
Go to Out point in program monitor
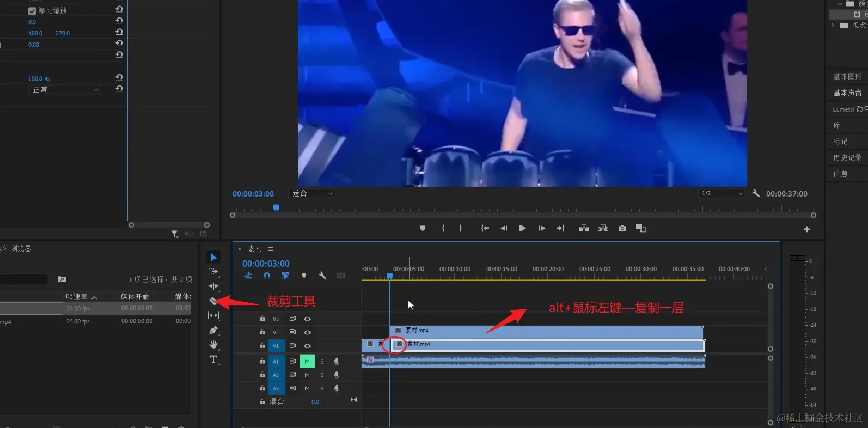[x=560, y=228]
